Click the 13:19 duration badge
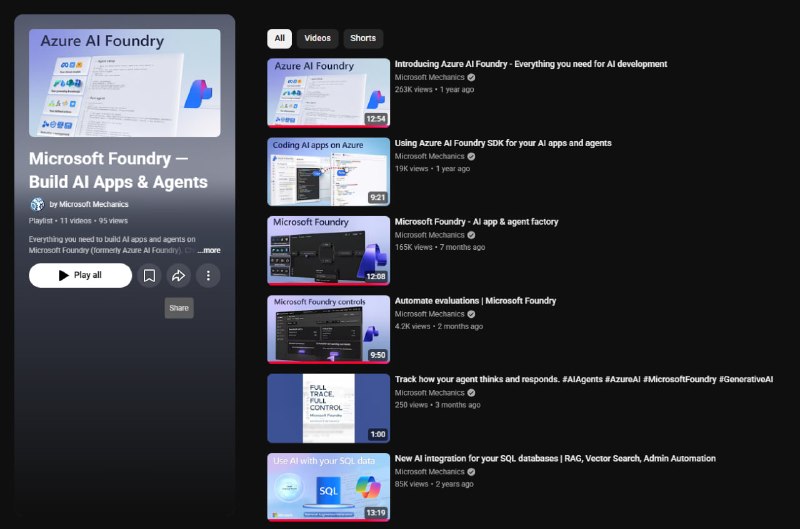The image size is (800, 529). click(x=376, y=513)
